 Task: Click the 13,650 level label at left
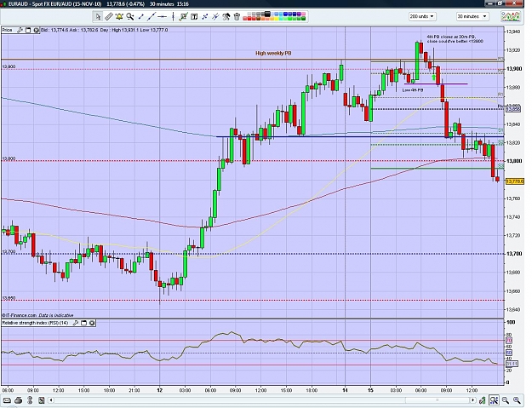click(x=9, y=298)
